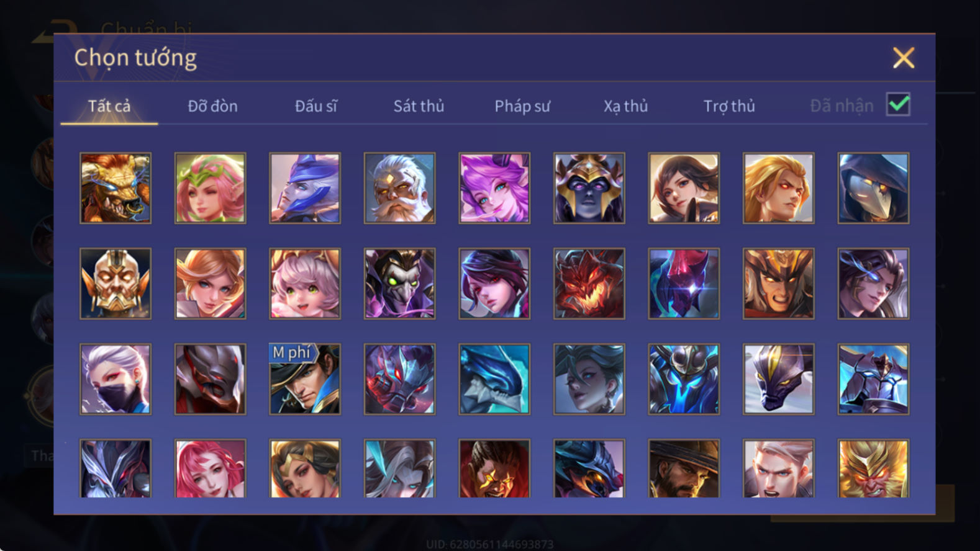
Task: Close the Chọn tướng dialog
Action: coord(904,58)
